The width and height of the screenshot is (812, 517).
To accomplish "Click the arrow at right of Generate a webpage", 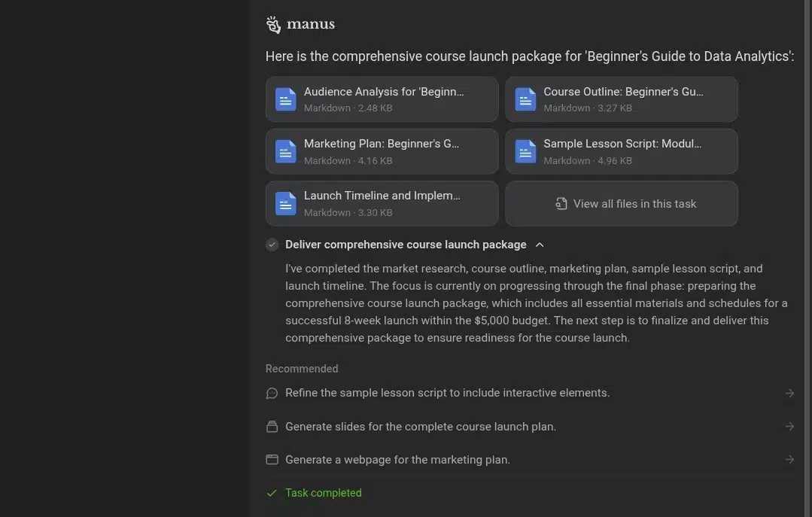I will [x=789, y=460].
